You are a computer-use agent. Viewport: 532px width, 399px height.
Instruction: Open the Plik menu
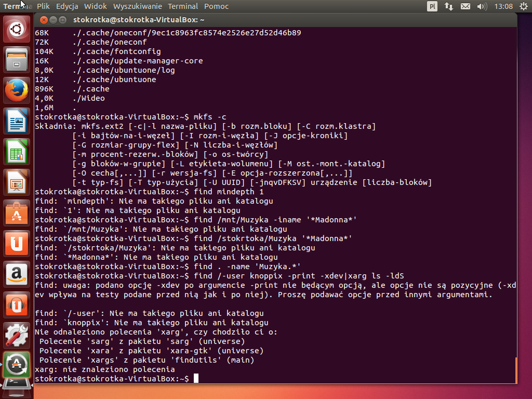click(x=44, y=6)
